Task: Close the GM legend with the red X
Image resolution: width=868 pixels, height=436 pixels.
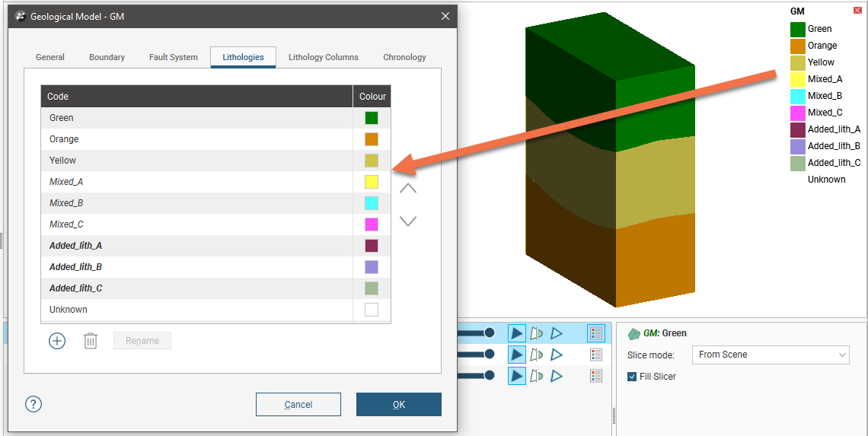Action: pos(858,11)
